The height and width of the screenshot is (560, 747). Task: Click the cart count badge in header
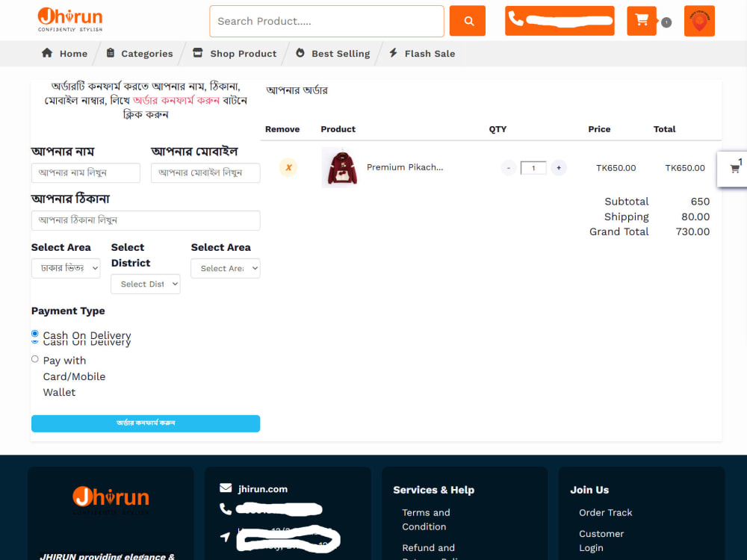[x=666, y=22]
